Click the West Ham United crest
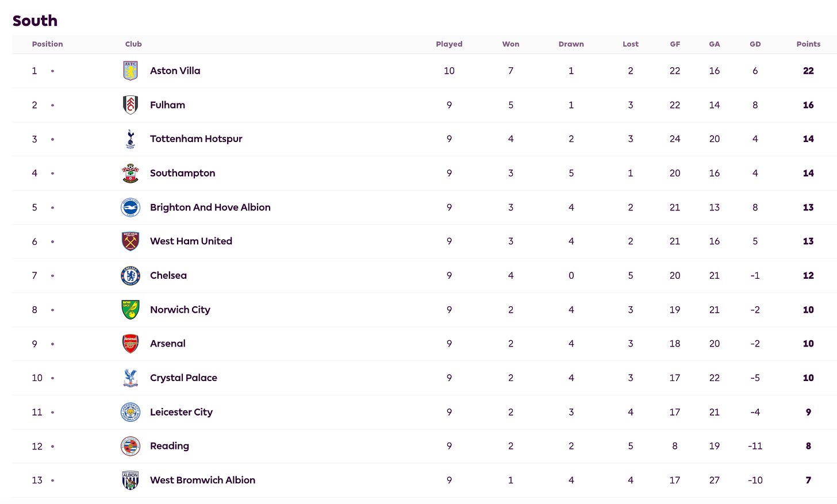The width and height of the screenshot is (837, 504). pos(130,241)
